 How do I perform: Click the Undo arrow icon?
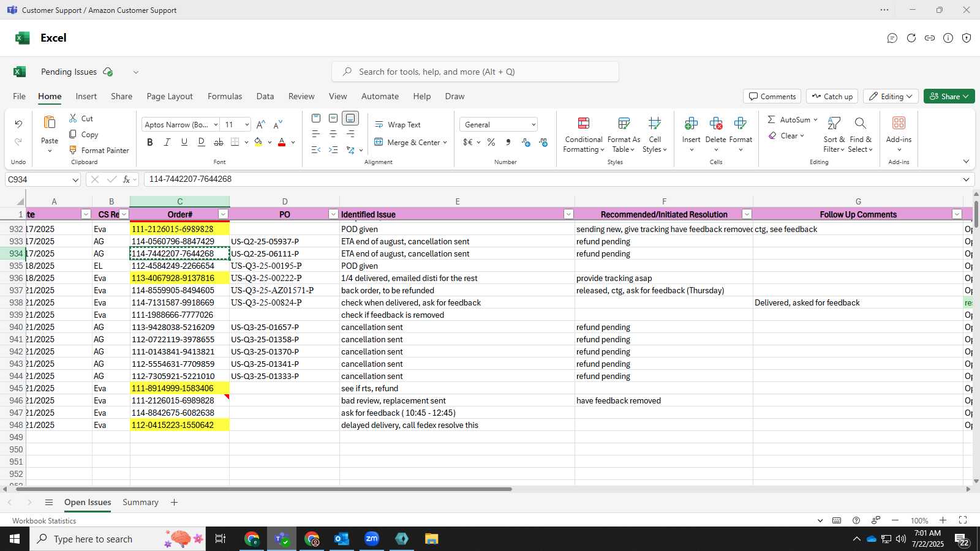click(x=18, y=124)
